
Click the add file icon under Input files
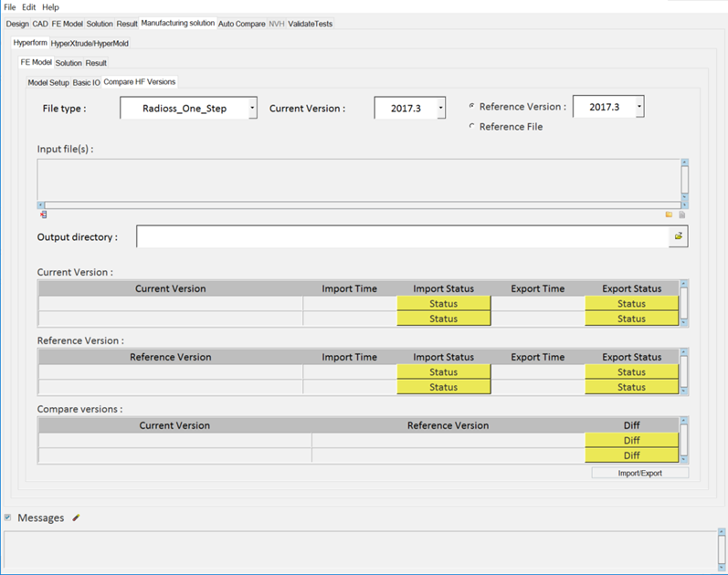(x=681, y=214)
